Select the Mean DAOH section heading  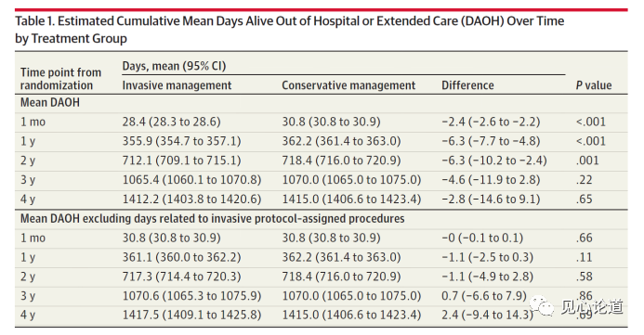pyautogui.click(x=50, y=102)
